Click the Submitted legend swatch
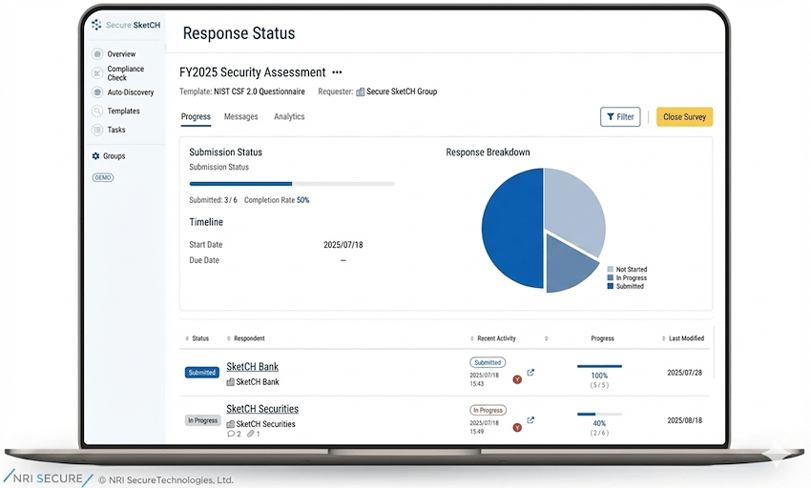The width and height of the screenshot is (811, 488). 610,286
